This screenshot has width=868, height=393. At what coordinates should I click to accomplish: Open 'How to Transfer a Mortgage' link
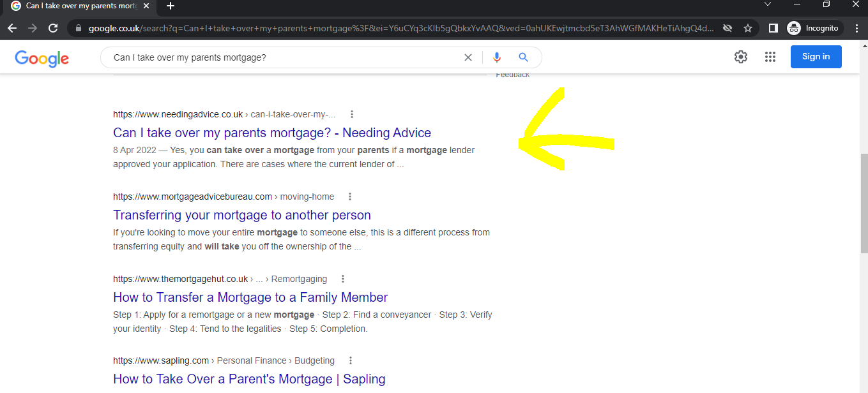[250, 297]
